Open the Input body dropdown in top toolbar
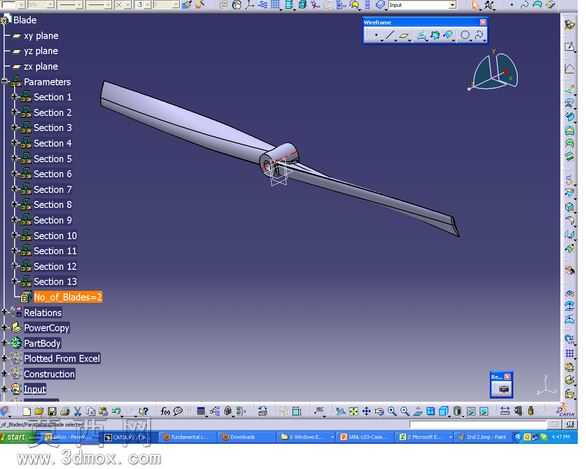 [x=452, y=5]
